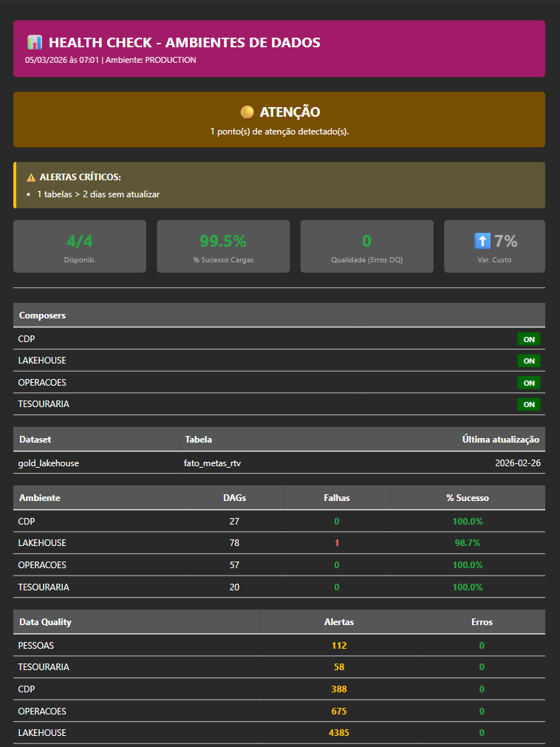Click the Última atualização column header
The width and height of the screenshot is (560, 747).
point(501,439)
